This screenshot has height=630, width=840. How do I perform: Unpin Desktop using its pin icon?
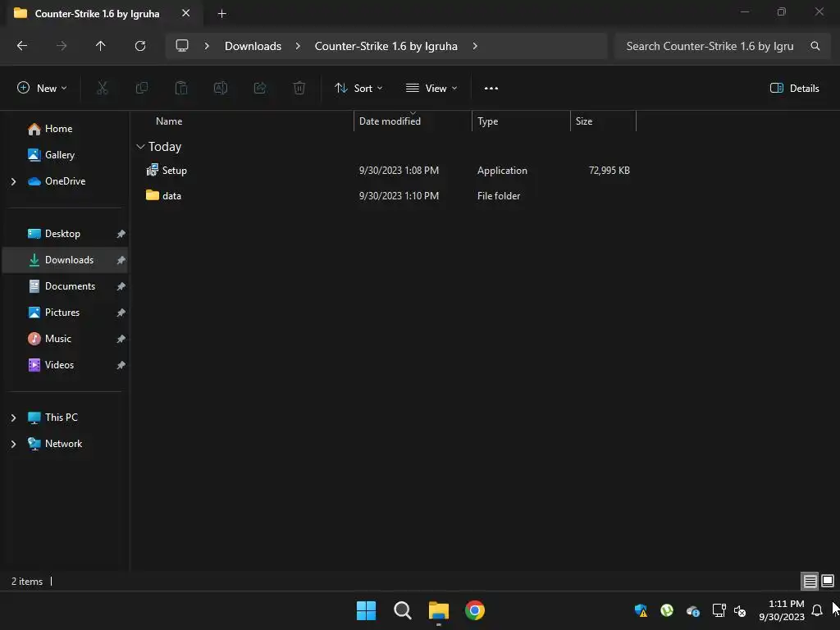121,234
